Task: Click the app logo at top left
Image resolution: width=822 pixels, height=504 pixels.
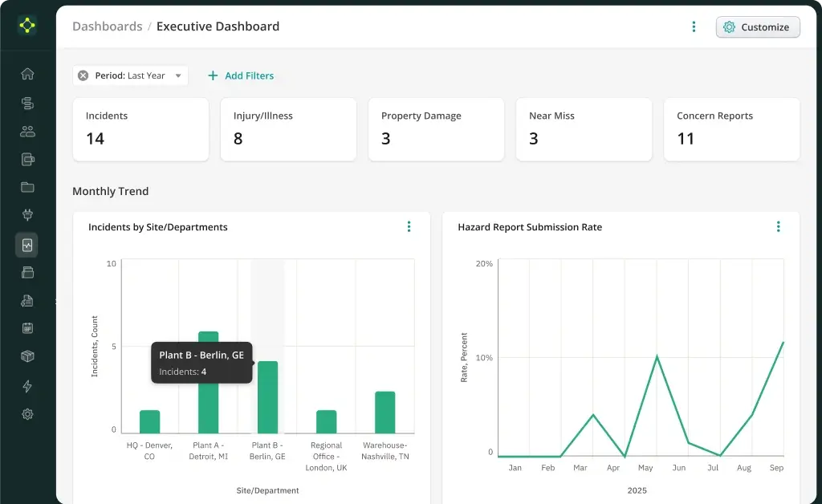Action: [27, 26]
